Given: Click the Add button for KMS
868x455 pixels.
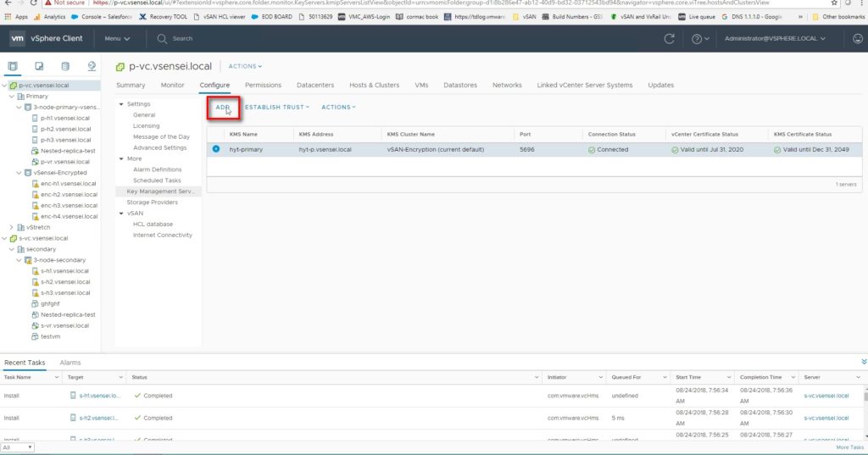Looking at the screenshot, I should (x=223, y=108).
